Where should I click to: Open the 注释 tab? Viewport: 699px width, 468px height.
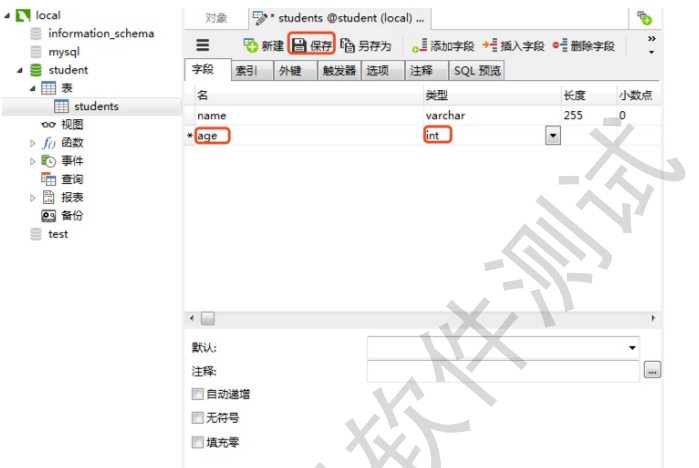pos(426,71)
